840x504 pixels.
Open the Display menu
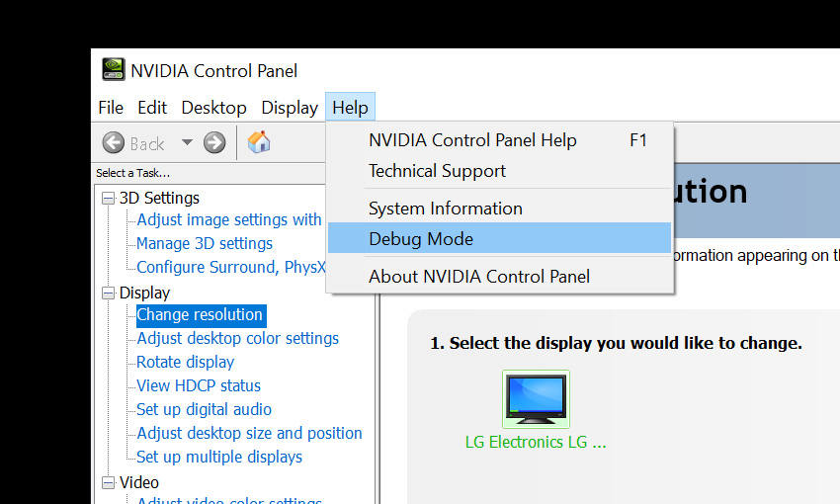(290, 108)
